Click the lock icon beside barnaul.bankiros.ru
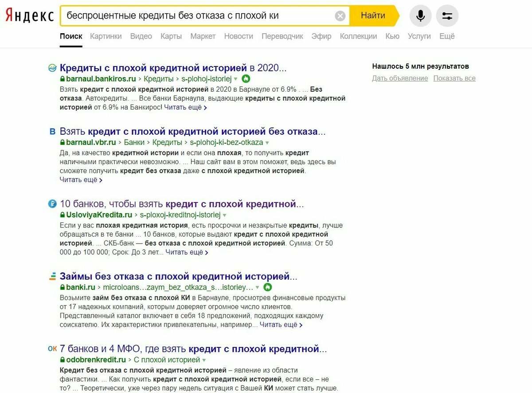 [x=63, y=79]
